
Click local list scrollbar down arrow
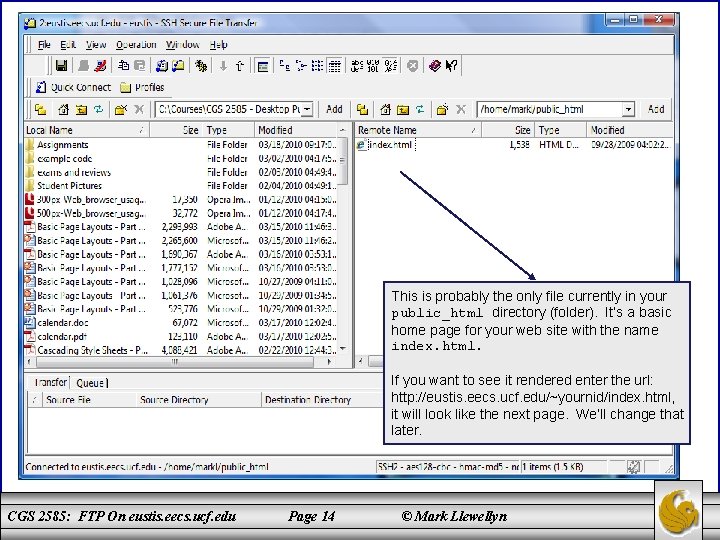[x=342, y=349]
